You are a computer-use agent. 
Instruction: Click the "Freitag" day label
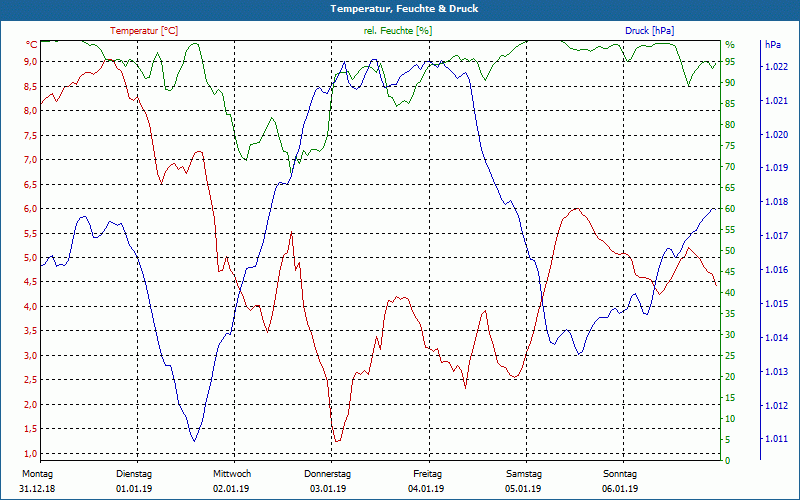coord(427,474)
